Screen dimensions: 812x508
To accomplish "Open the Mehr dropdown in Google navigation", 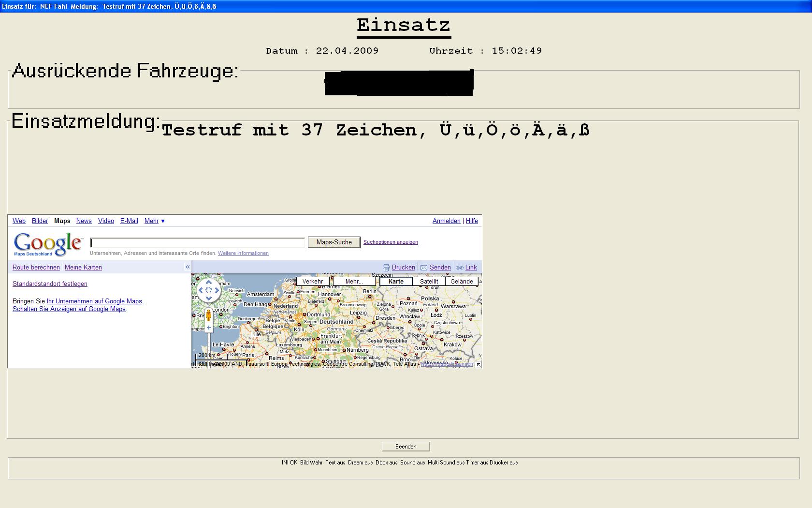I will (x=154, y=221).
